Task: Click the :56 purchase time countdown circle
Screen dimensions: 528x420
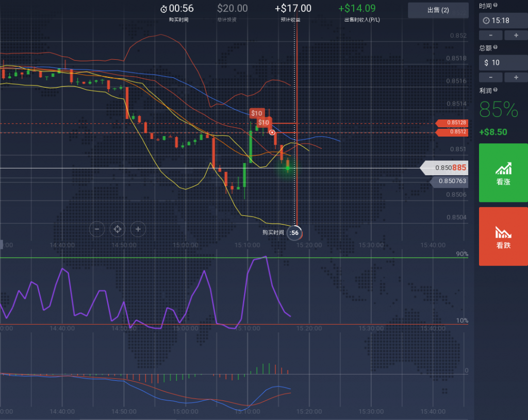Action: [x=294, y=233]
